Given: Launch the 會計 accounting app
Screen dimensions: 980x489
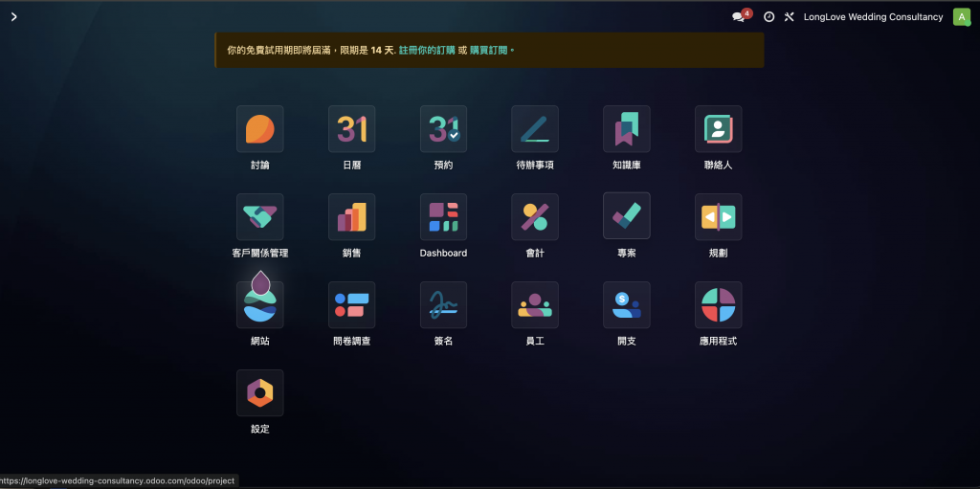Looking at the screenshot, I should click(535, 217).
